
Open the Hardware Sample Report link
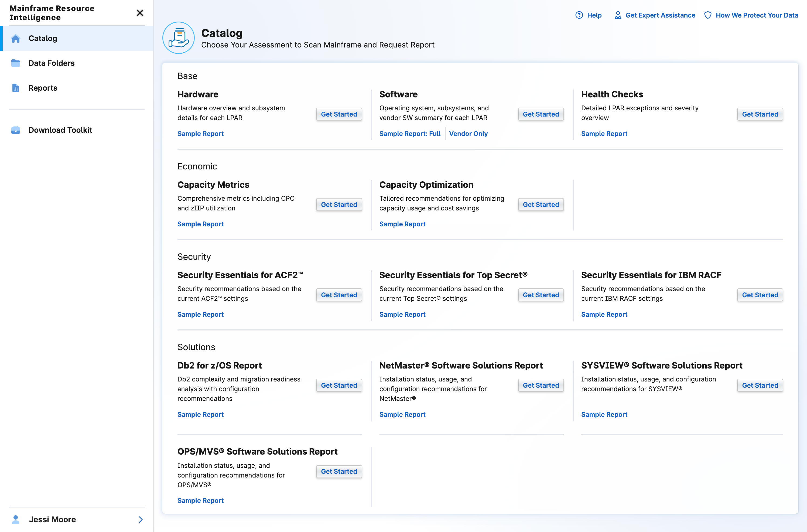(x=200, y=134)
